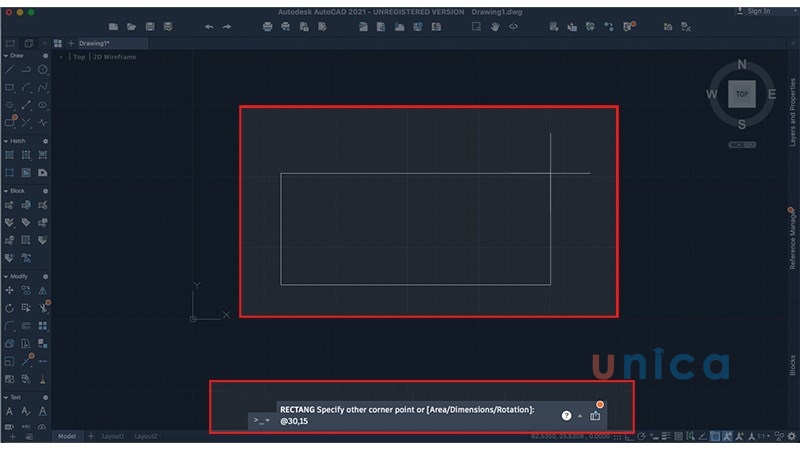Select the Mirror tool

pyautogui.click(x=43, y=290)
